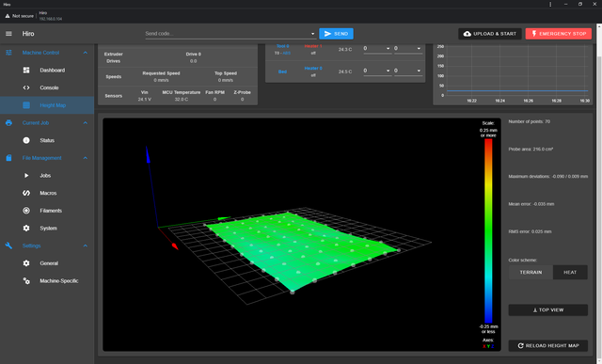Select Heat color scheme
The image size is (602, 364).
[570, 272]
